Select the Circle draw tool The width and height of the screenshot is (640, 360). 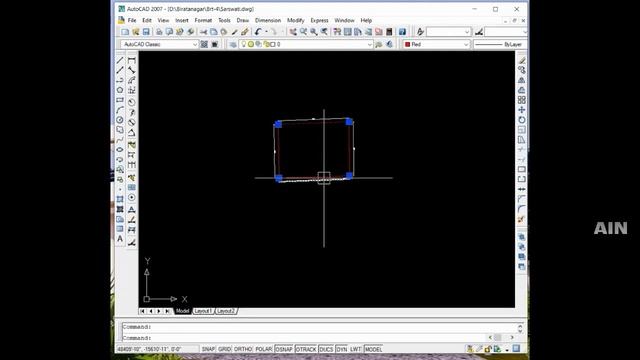click(x=120, y=120)
